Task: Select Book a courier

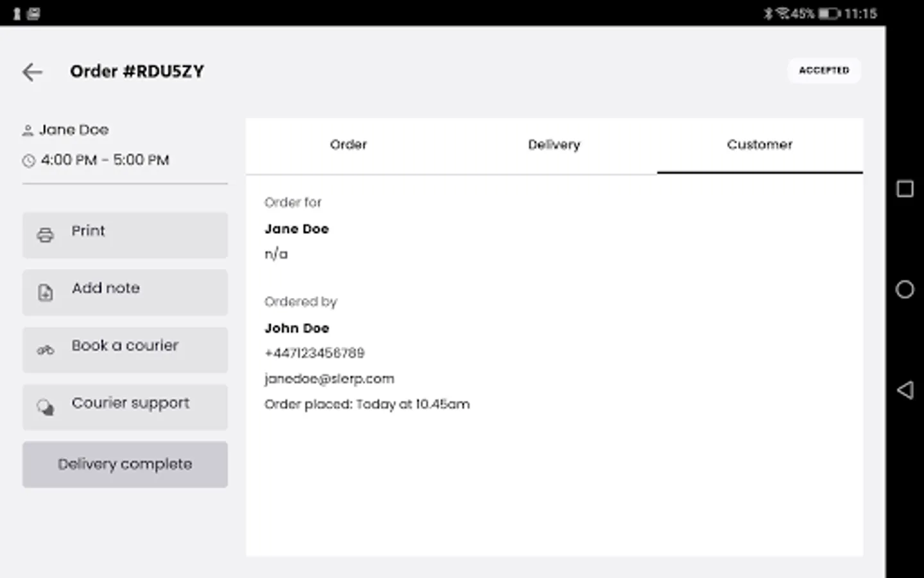Action: tap(125, 350)
